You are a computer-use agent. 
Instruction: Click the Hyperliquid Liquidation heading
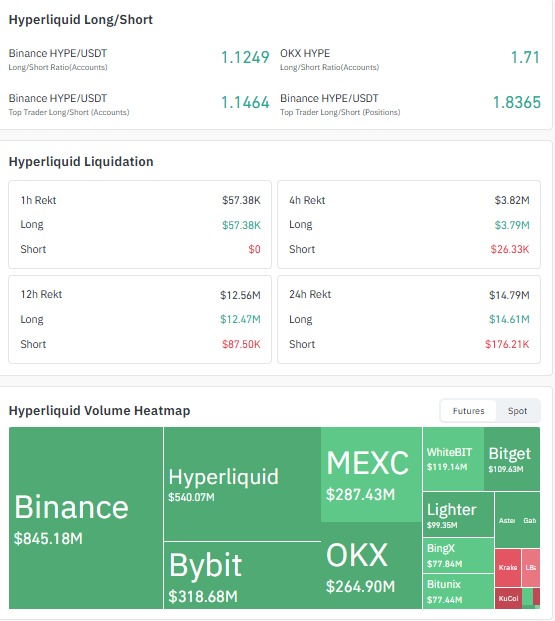coord(81,162)
